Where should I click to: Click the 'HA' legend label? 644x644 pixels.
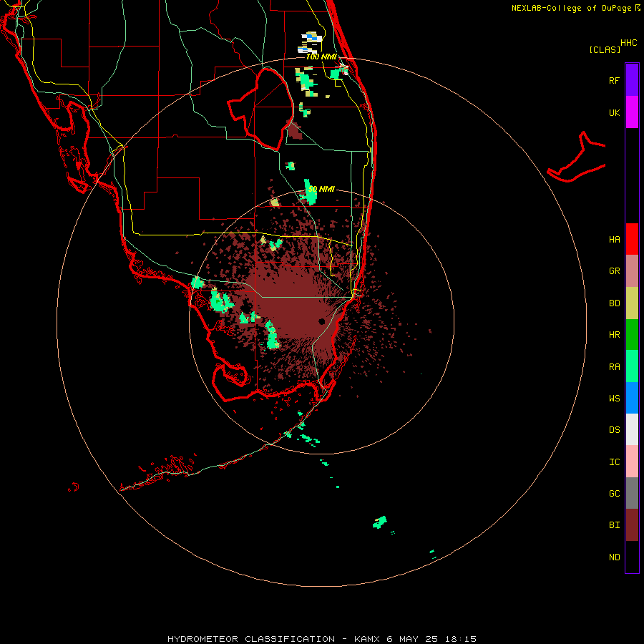[614, 239]
